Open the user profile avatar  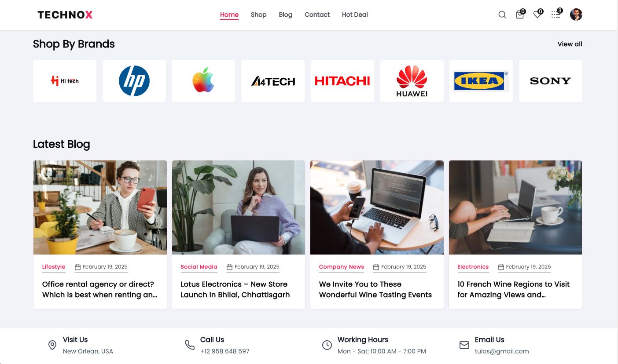[x=576, y=15]
